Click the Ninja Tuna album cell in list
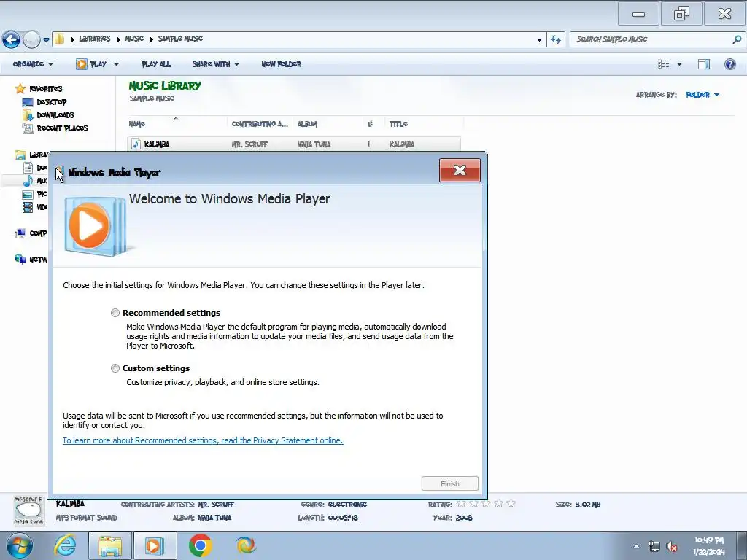This screenshot has width=747, height=560. click(314, 144)
